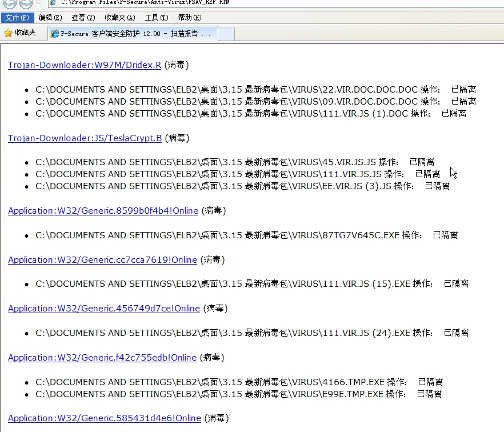Click the browser Forward arrow button
Viewport: 504px width, 432px height.
point(26,3)
